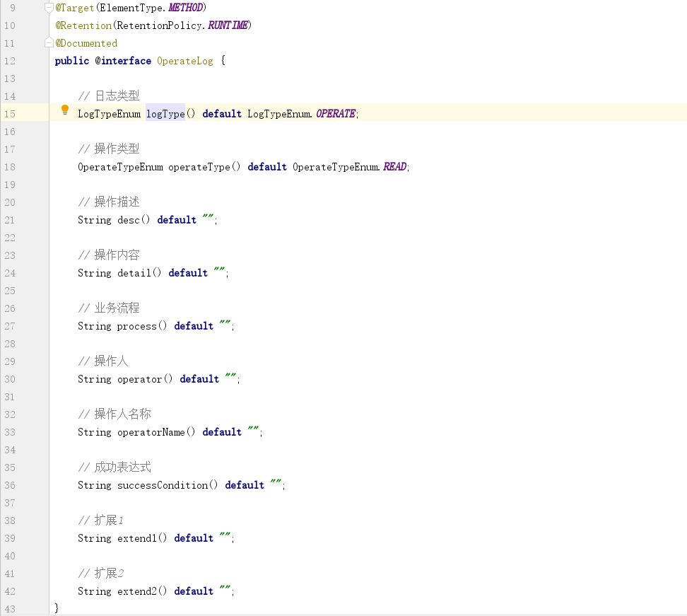Click line number 15 in gutter
This screenshot has width=687, height=616.
pyautogui.click(x=10, y=114)
